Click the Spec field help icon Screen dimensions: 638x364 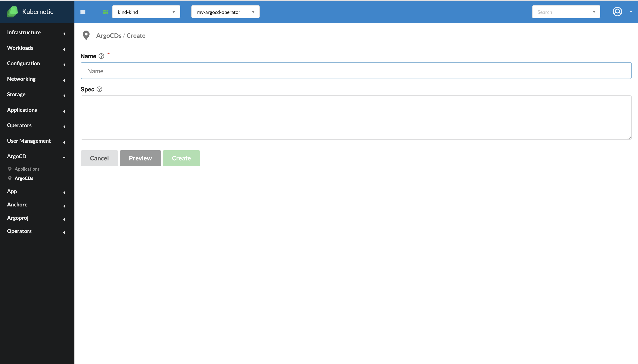(x=99, y=89)
